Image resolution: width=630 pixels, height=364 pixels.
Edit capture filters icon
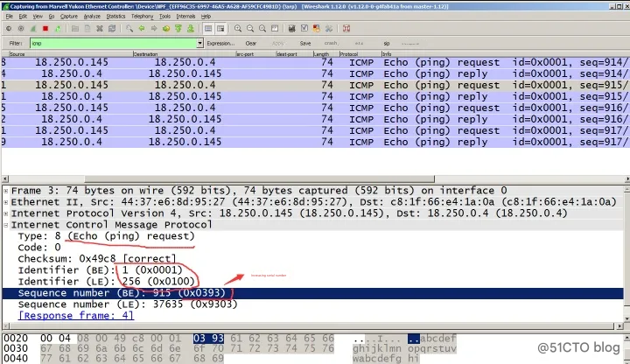coord(292,29)
